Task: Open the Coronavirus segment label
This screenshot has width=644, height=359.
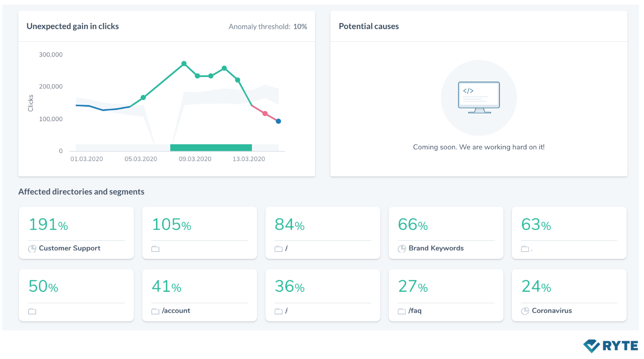Action: pyautogui.click(x=552, y=311)
